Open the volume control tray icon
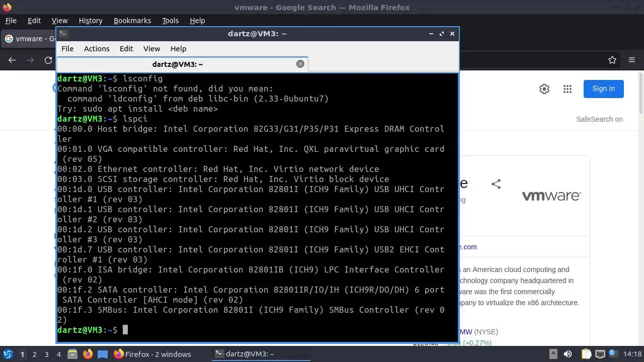Viewport: 644px width, 362px height. [x=568, y=354]
